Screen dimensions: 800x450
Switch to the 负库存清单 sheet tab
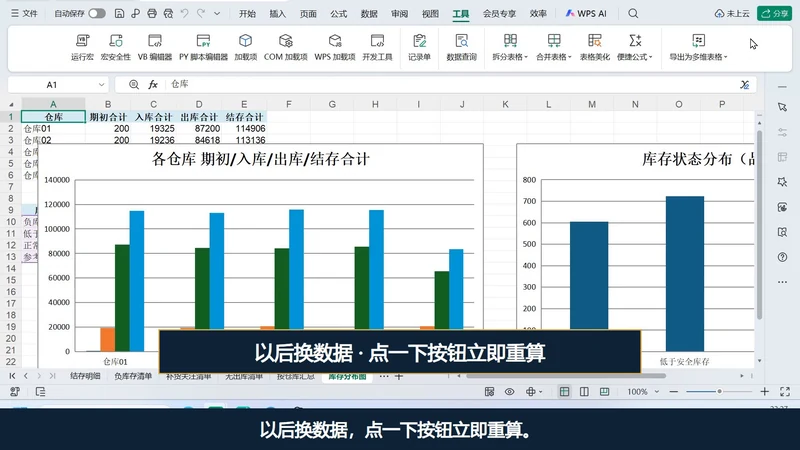click(133, 376)
